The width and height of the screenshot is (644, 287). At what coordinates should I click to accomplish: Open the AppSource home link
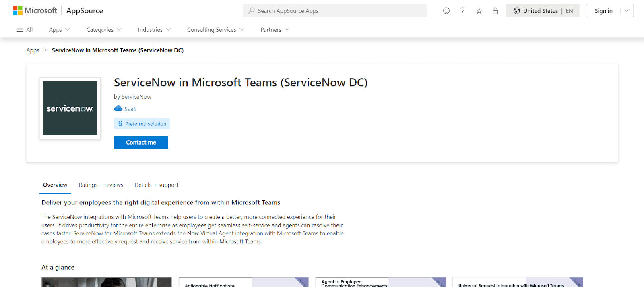pyautogui.click(x=85, y=11)
